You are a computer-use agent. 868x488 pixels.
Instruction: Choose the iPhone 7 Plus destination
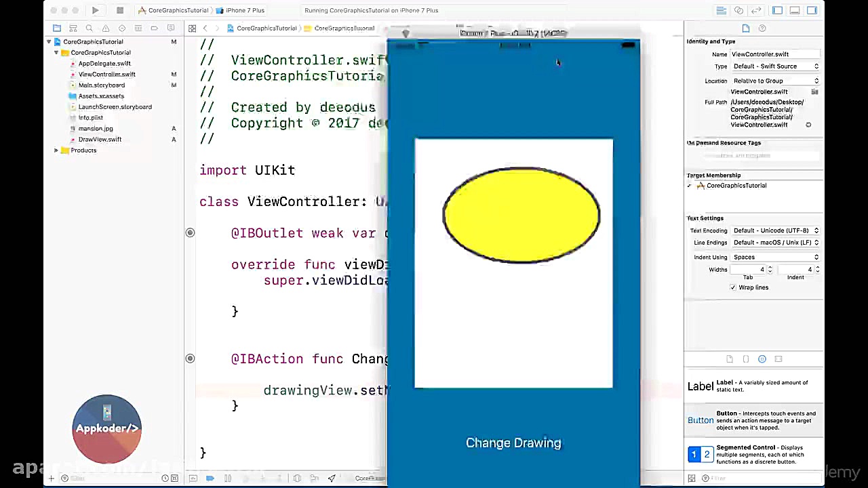240,10
